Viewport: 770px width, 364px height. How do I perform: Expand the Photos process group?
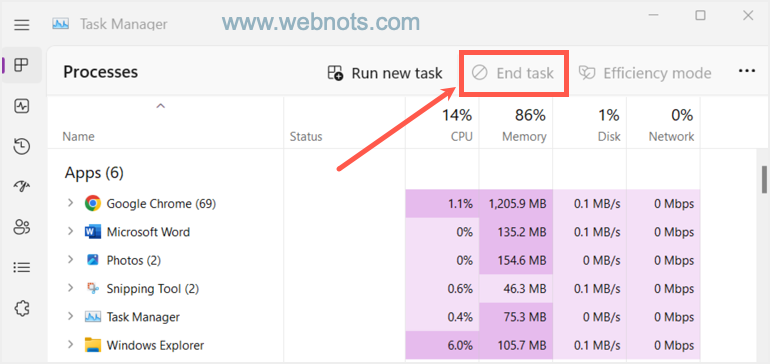click(x=70, y=260)
